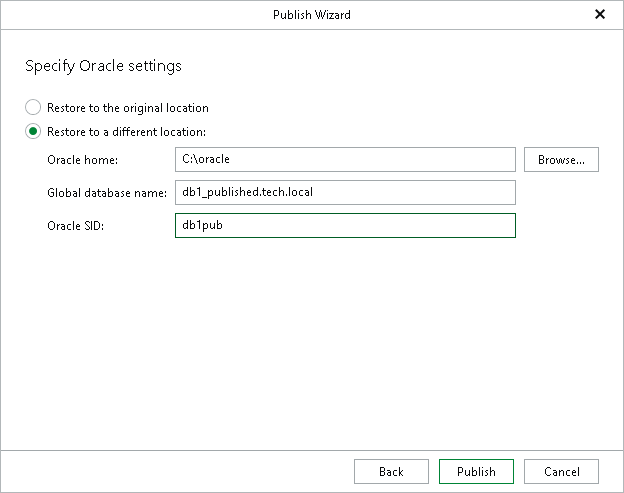The width and height of the screenshot is (624, 493).
Task: Close the Publish Wizard dialog
Action: tap(600, 15)
